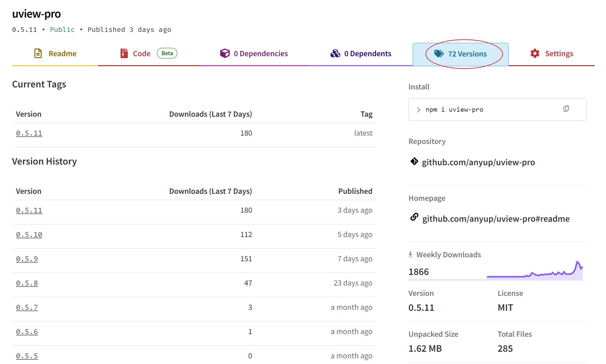Open version 0.5.6 link
The image size is (606, 364).
[27, 332]
